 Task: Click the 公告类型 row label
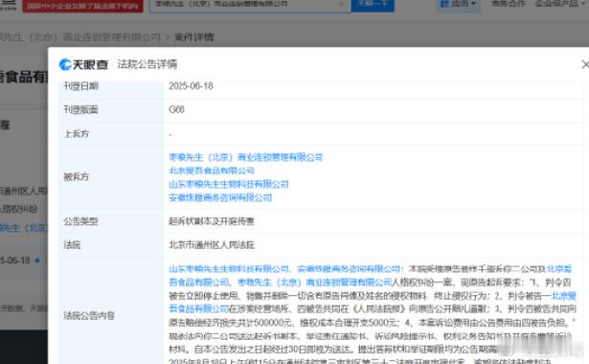[80, 221]
